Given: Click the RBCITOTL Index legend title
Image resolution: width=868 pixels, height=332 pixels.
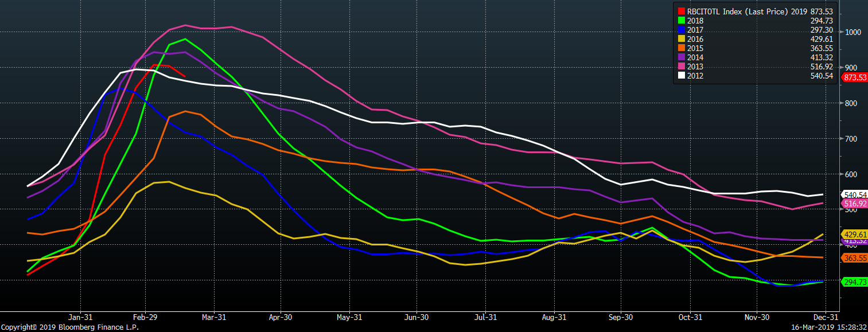Looking at the screenshot, I should coord(737,11).
